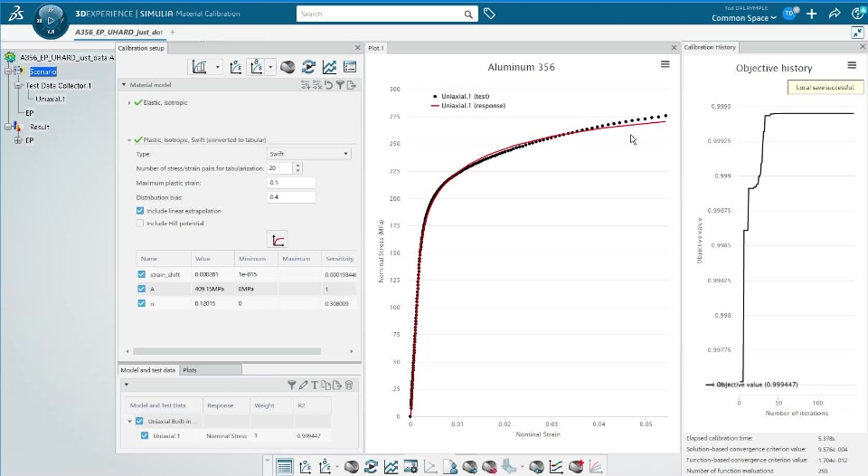Open the Aluminum 356 plot hamburger menu
868x476 pixels.
point(665,64)
